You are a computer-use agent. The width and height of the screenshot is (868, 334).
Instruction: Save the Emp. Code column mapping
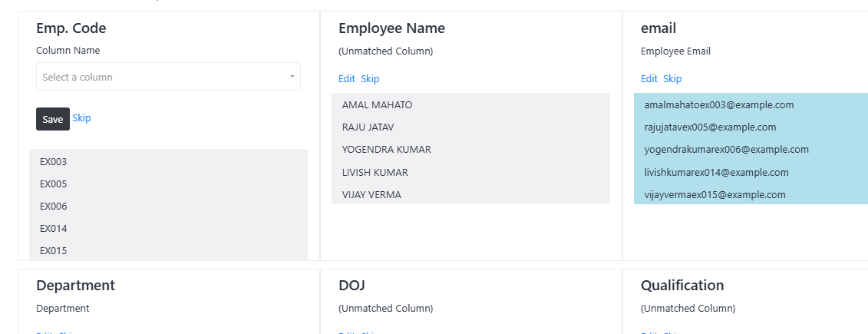[53, 119]
